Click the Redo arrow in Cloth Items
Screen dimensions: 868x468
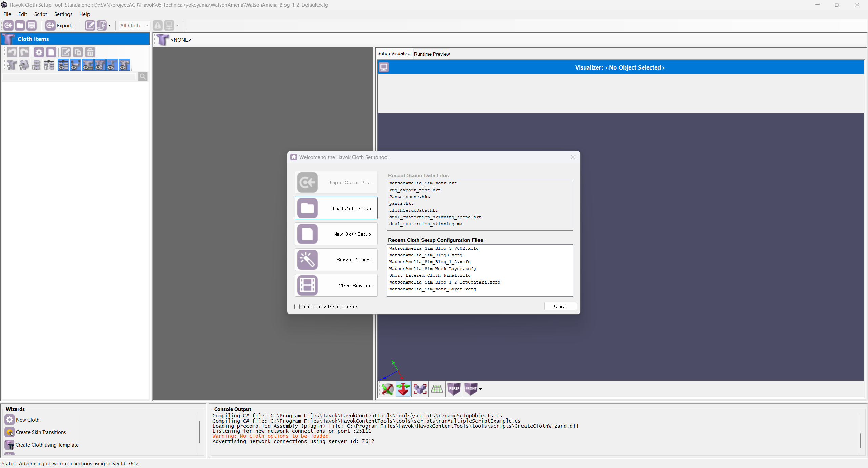pyautogui.click(x=24, y=52)
